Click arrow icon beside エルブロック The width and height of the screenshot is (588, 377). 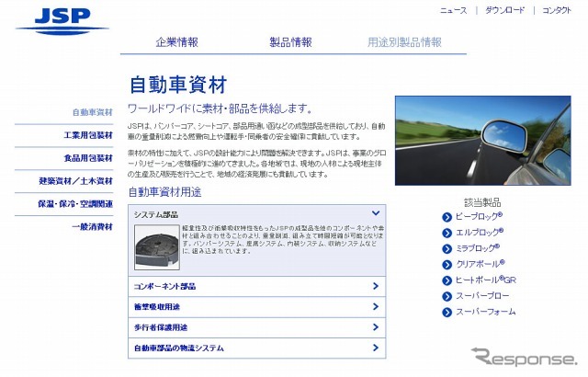(x=447, y=233)
